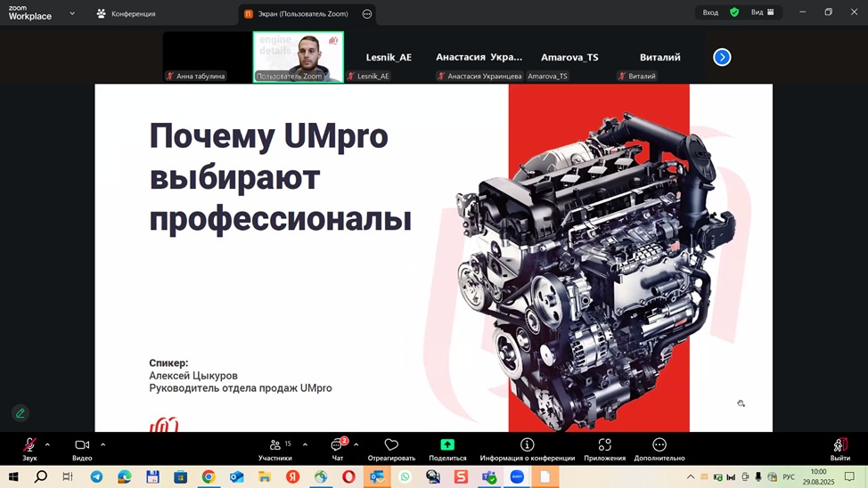The image size is (868, 488).
Task: Click the Выйти leave meeting button
Action: tap(839, 447)
